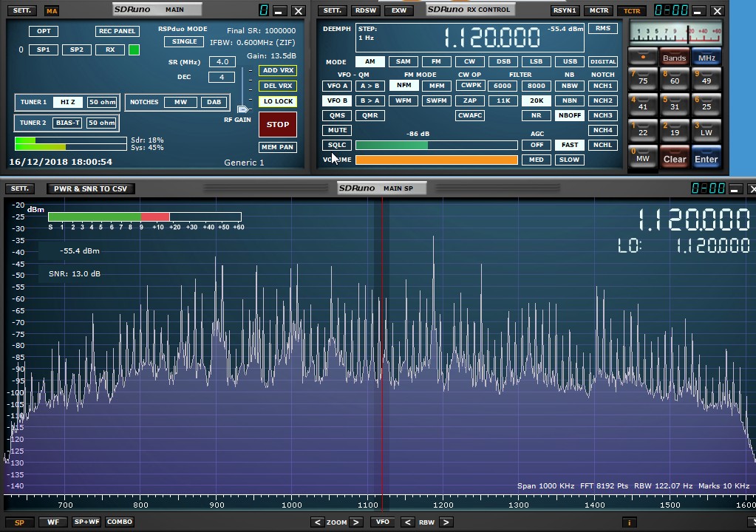The width and height of the screenshot is (756, 532).
Task: Click the Clear keypad key
Action: (x=675, y=158)
